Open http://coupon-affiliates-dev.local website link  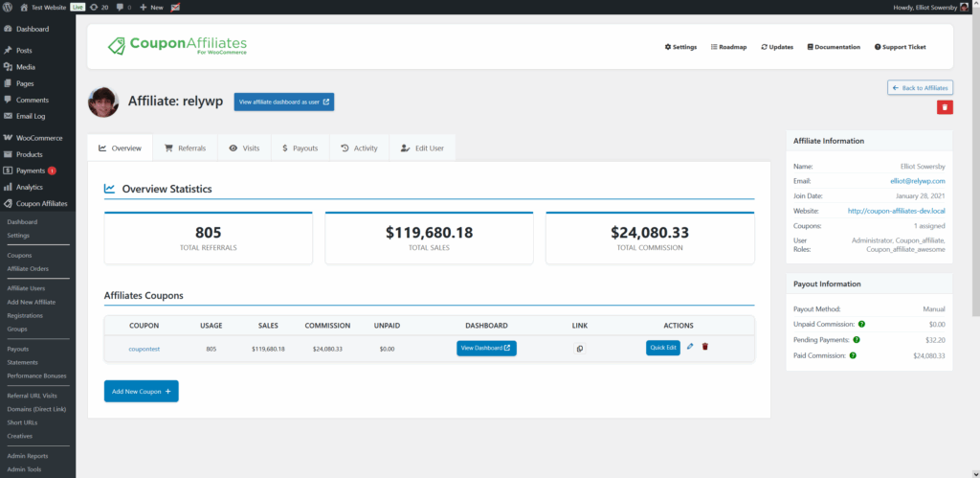(x=896, y=211)
